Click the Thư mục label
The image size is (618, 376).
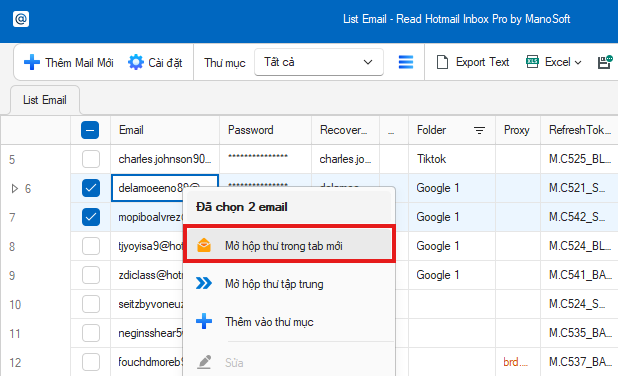click(225, 63)
